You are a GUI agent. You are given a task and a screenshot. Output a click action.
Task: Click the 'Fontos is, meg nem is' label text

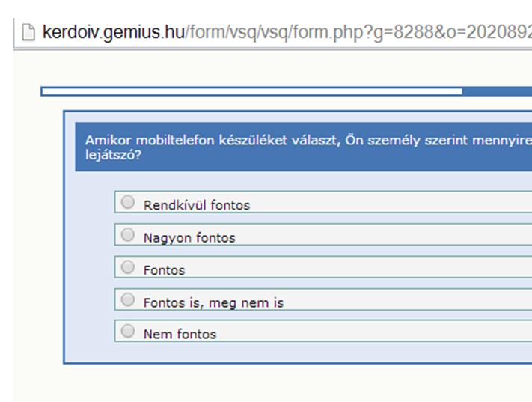tap(213, 303)
